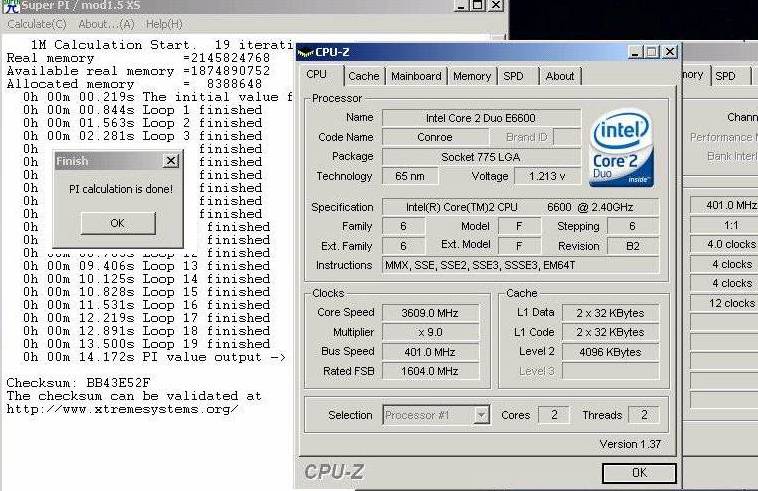Click the PI value output line in Super PI

click(155, 357)
